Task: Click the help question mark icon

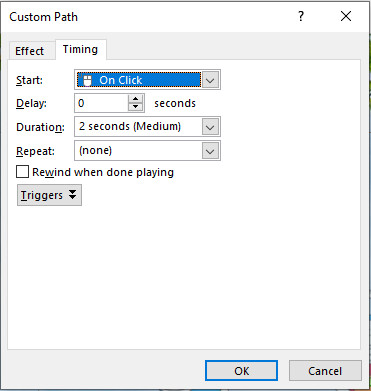Action: click(x=301, y=16)
